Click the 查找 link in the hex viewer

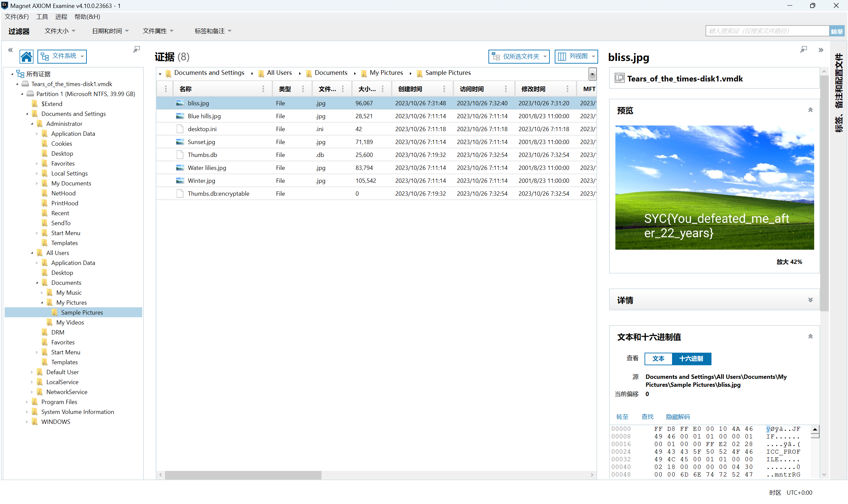[647, 417]
